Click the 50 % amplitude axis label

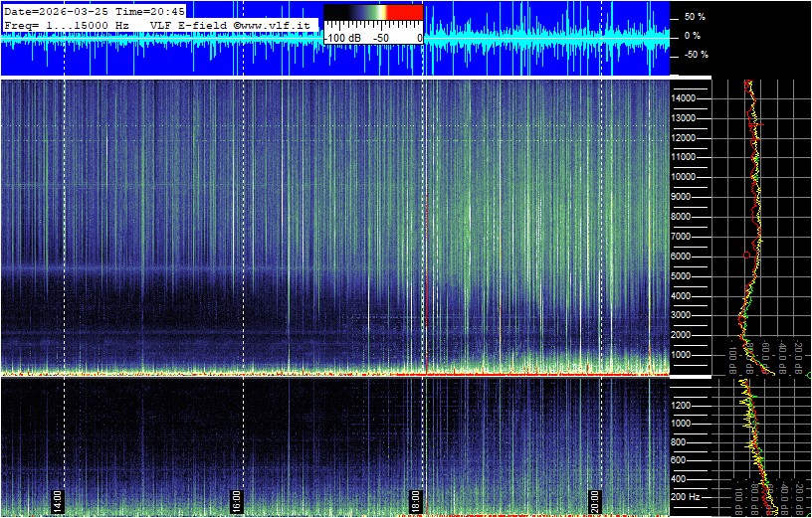coord(695,17)
